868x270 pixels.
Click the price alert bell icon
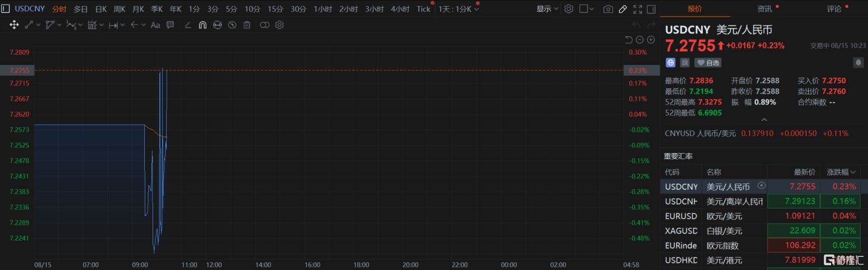tap(858, 62)
